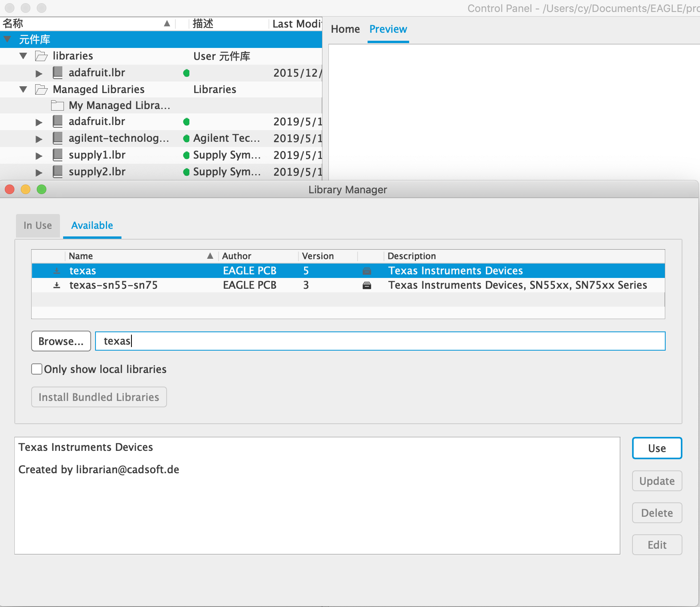Open the Preview tab in Control Panel
The height and width of the screenshot is (607, 700).
(388, 29)
